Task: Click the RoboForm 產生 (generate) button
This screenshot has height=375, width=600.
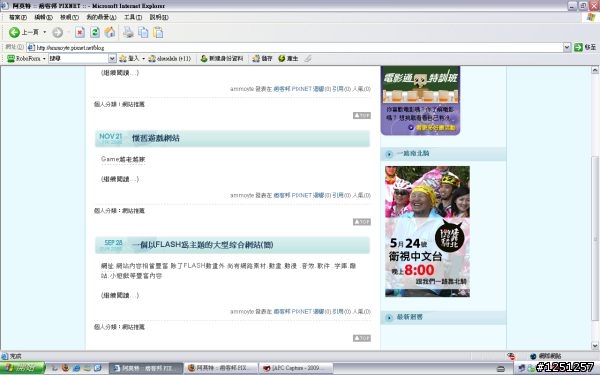Action: pos(288,59)
